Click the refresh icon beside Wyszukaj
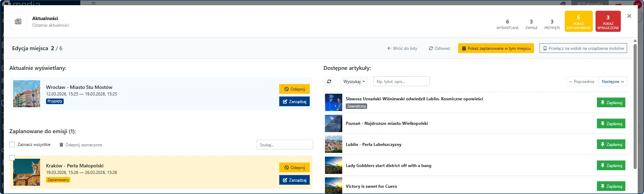 click(x=329, y=82)
